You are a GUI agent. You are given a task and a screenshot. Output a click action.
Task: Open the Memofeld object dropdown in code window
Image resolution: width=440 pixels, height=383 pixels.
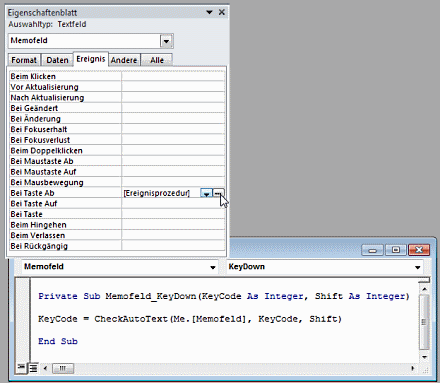click(213, 267)
